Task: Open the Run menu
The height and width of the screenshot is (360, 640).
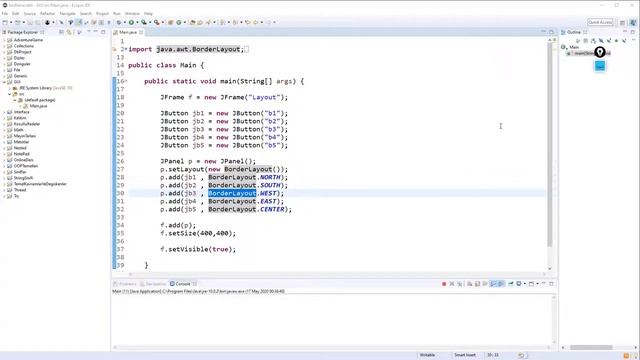Action: [117, 13]
